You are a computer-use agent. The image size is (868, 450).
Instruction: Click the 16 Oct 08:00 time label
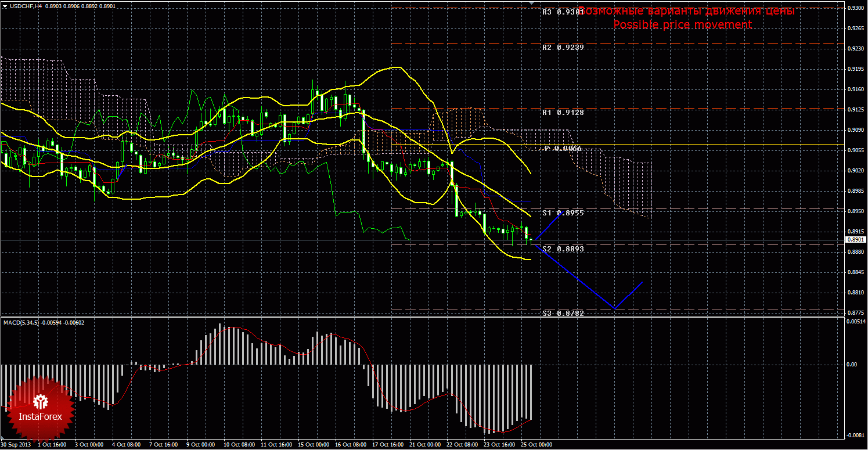(x=352, y=445)
